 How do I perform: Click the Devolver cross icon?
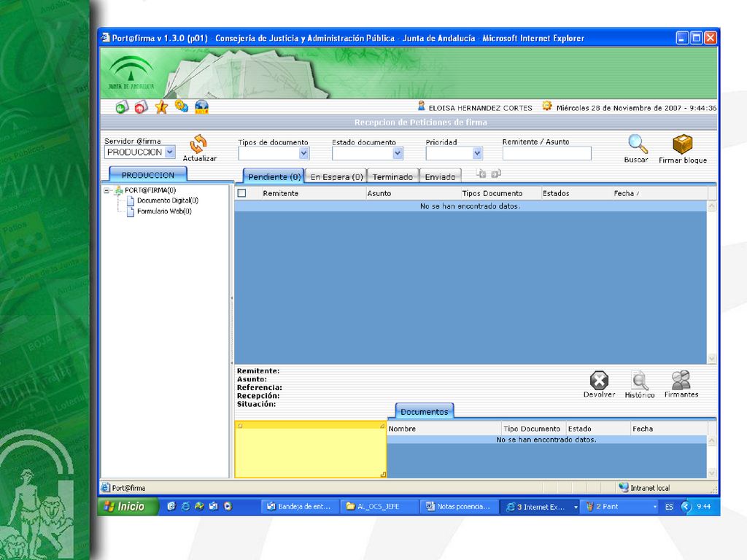pos(599,381)
